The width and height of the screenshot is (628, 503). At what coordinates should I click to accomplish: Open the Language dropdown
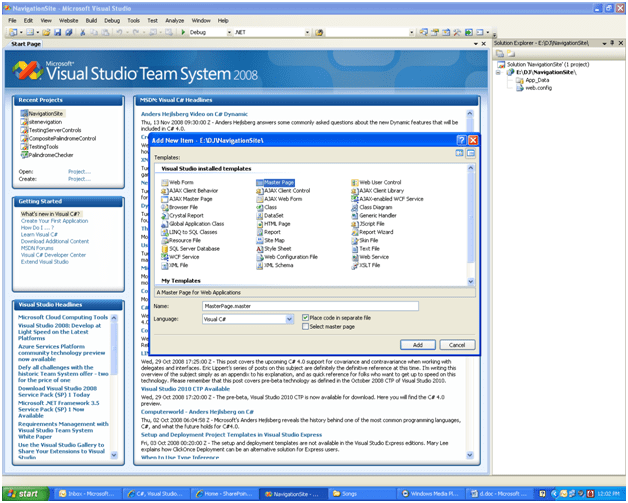[x=289, y=319]
